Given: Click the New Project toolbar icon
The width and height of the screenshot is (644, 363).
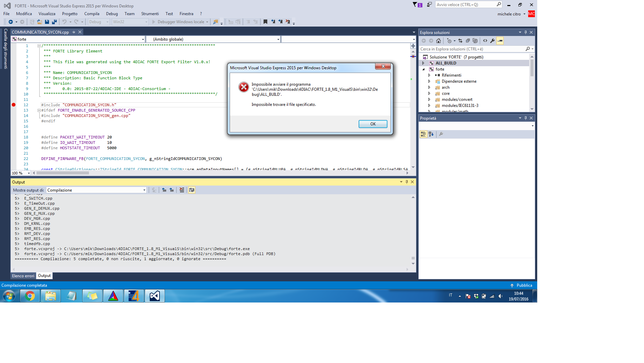Looking at the screenshot, I should tap(32, 22).
